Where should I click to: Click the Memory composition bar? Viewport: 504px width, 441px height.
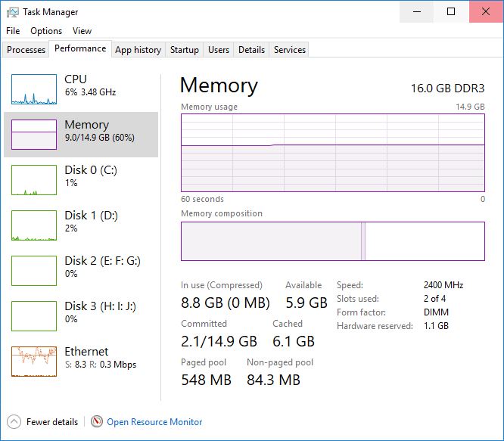tap(332, 241)
